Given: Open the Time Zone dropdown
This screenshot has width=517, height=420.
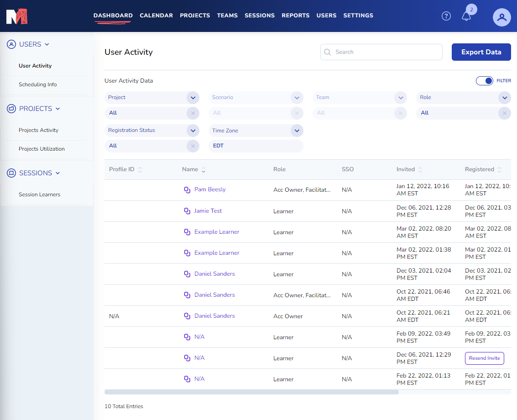Looking at the screenshot, I should pyautogui.click(x=297, y=131).
